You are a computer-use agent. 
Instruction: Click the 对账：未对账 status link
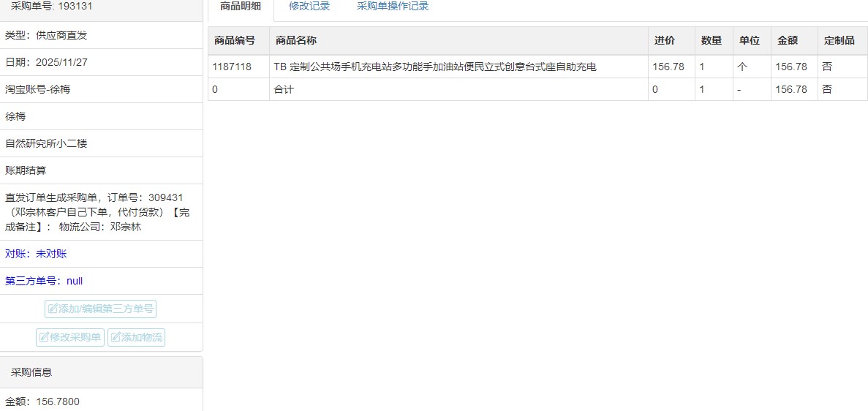click(36, 254)
